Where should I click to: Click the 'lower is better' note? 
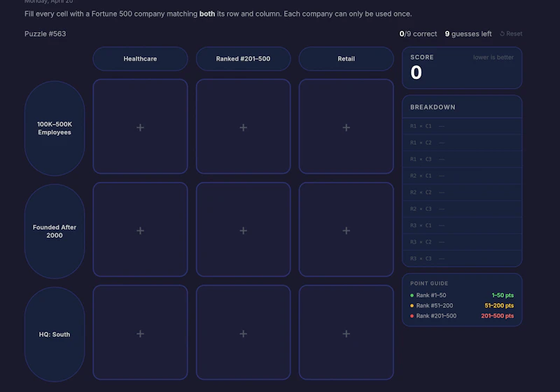tap(493, 57)
